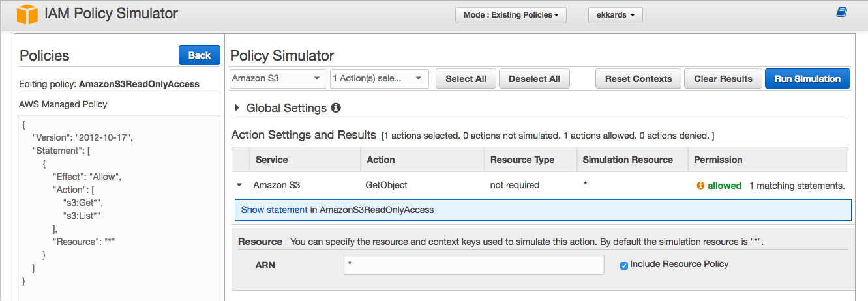868x301 pixels.
Task: Open the ekkards user dropdown
Action: pos(615,15)
